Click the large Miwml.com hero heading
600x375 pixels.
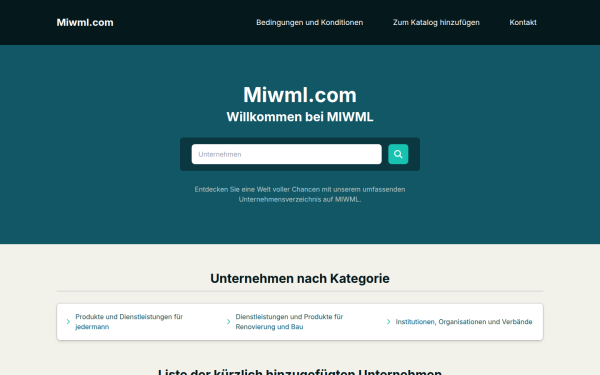point(300,95)
